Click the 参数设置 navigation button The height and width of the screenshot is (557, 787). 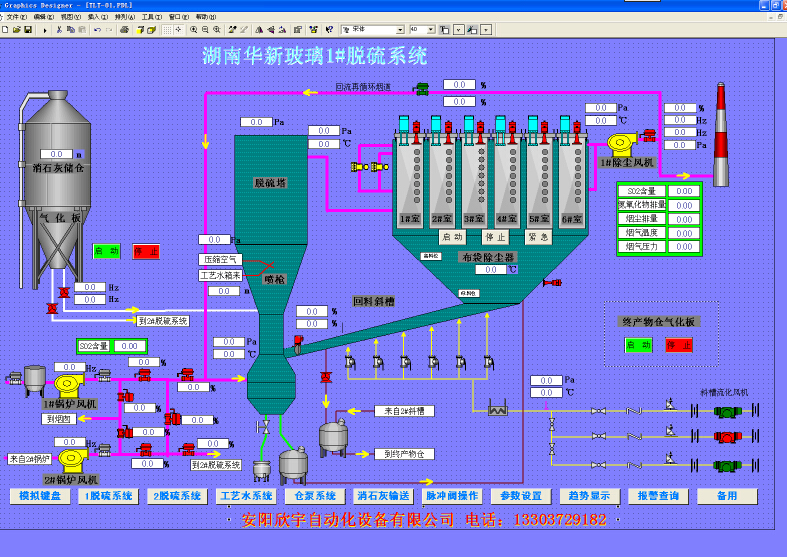tap(521, 496)
